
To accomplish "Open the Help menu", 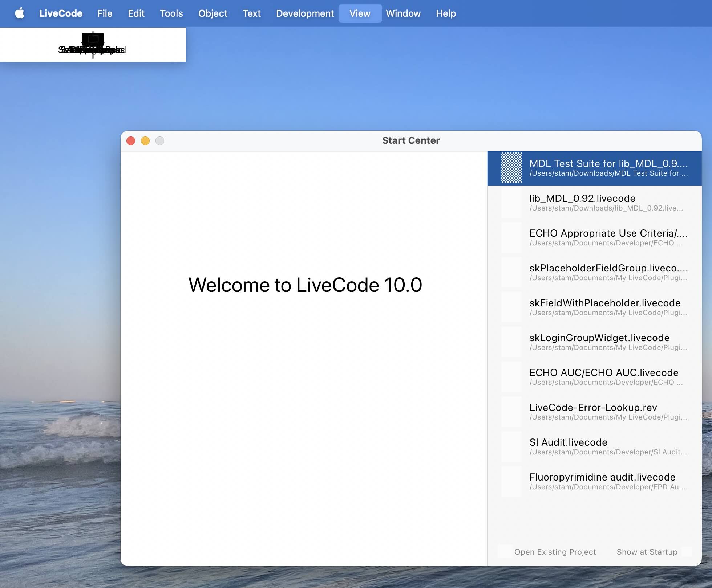I will point(446,13).
